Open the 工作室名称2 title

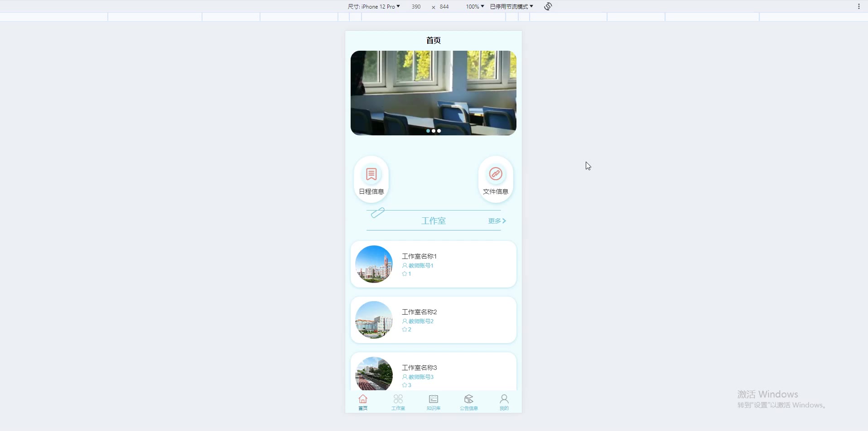(x=419, y=312)
